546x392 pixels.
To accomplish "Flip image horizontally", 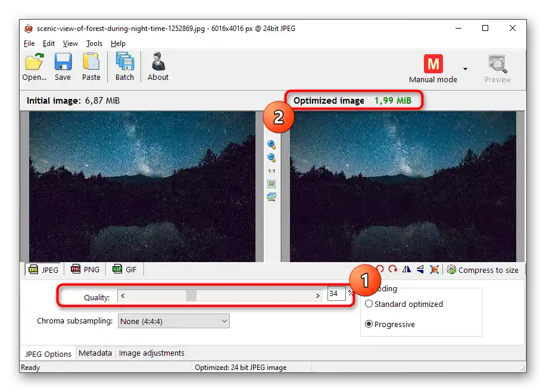I will 406,269.
